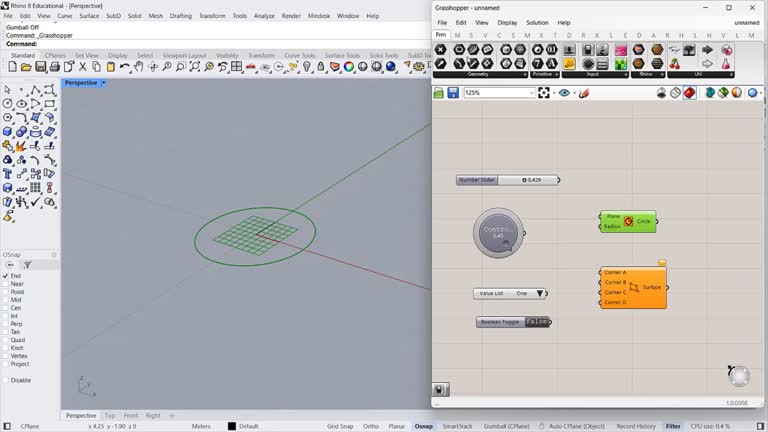Open the Grasshopper sketch brush tool

(584, 93)
